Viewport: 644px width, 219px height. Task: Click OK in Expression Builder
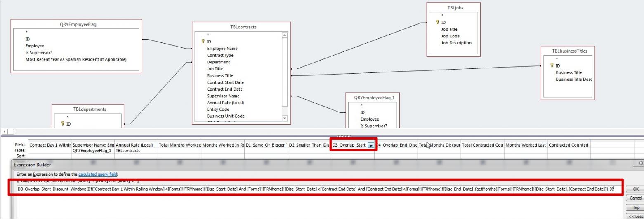[635, 189]
